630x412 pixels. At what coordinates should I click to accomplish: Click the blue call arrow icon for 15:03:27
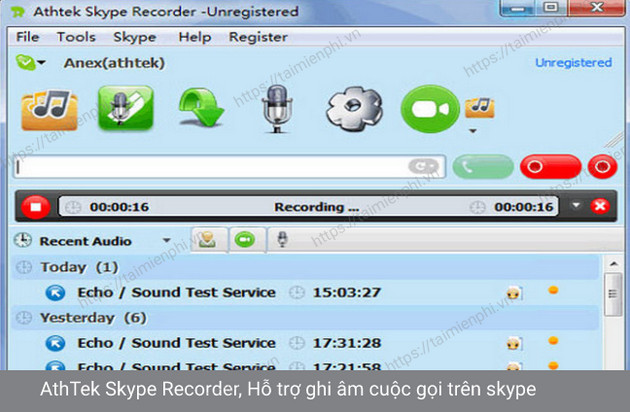(x=55, y=293)
